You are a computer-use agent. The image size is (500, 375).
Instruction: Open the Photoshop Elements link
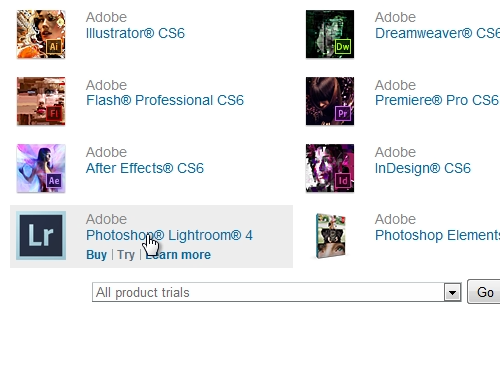437,235
